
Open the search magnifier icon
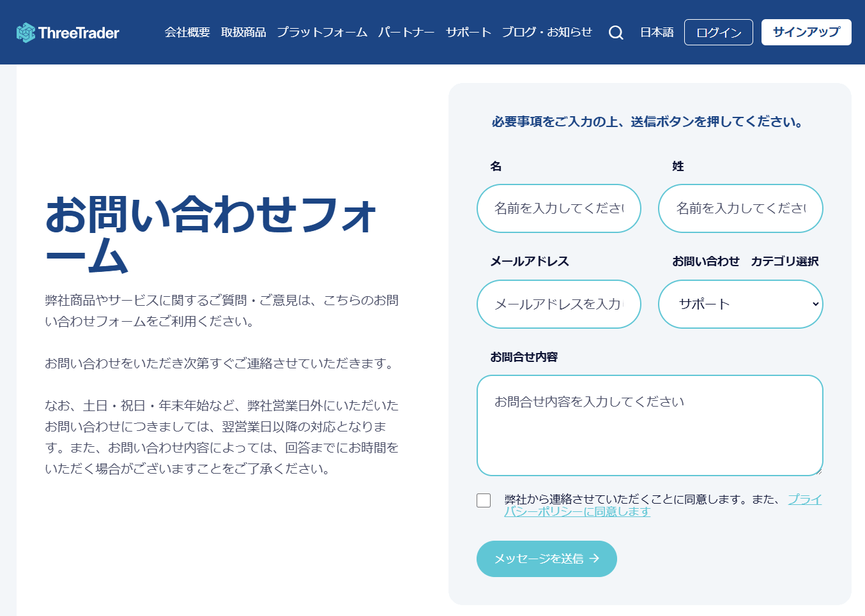616,33
